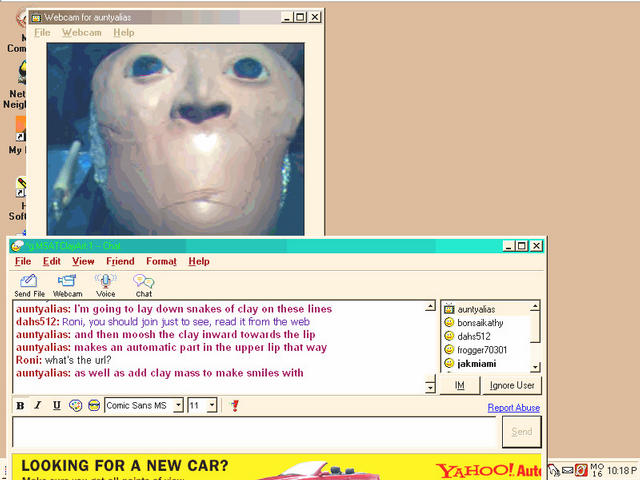Toggle italic text formatting
The height and width of the screenshot is (480, 640).
(x=38, y=405)
